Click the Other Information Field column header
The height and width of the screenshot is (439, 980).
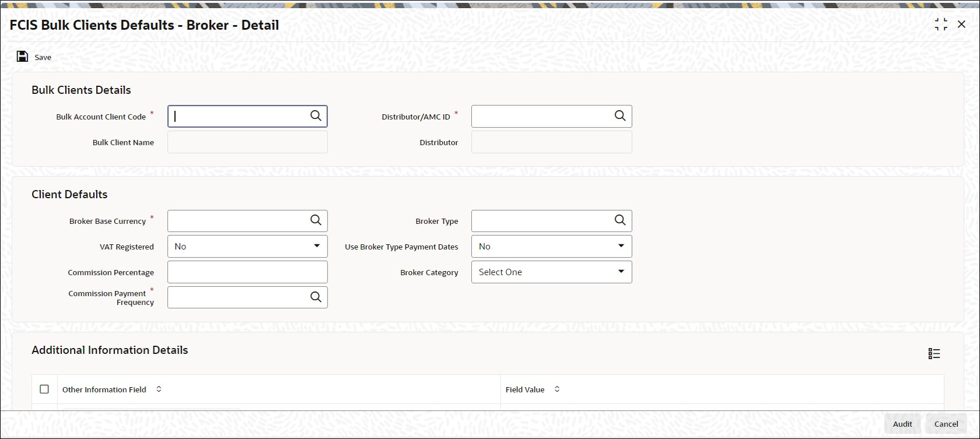tap(104, 389)
